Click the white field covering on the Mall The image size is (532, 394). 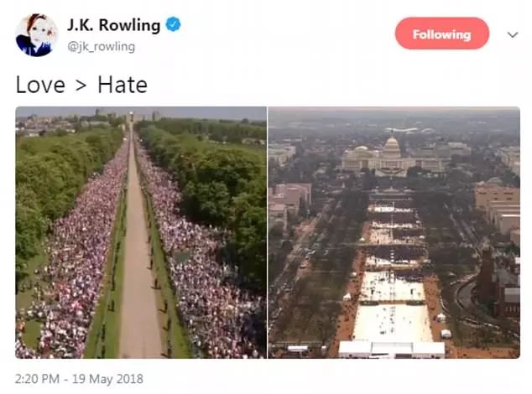pos(393,322)
